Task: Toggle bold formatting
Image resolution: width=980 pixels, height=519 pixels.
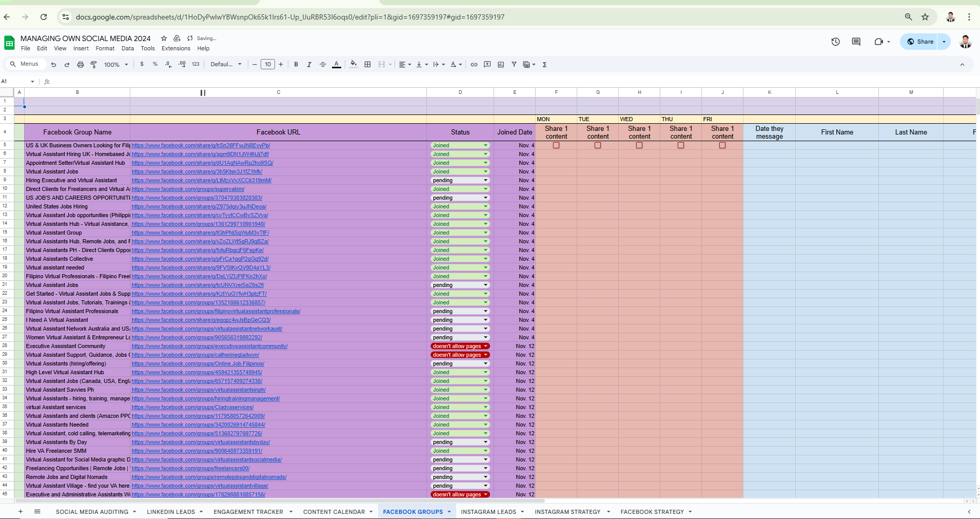Action: (296, 64)
